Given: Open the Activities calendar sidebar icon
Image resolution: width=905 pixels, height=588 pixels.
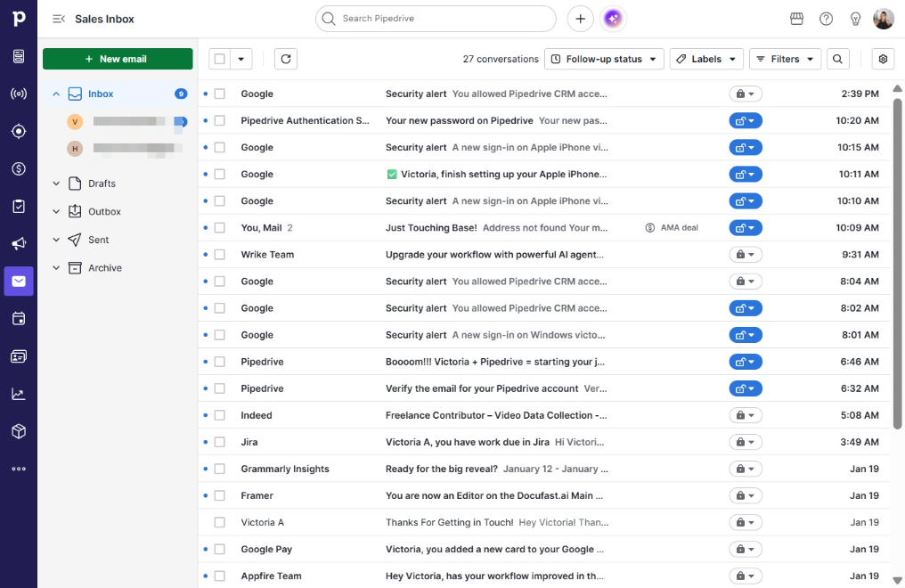Looking at the screenshot, I should pos(19,319).
